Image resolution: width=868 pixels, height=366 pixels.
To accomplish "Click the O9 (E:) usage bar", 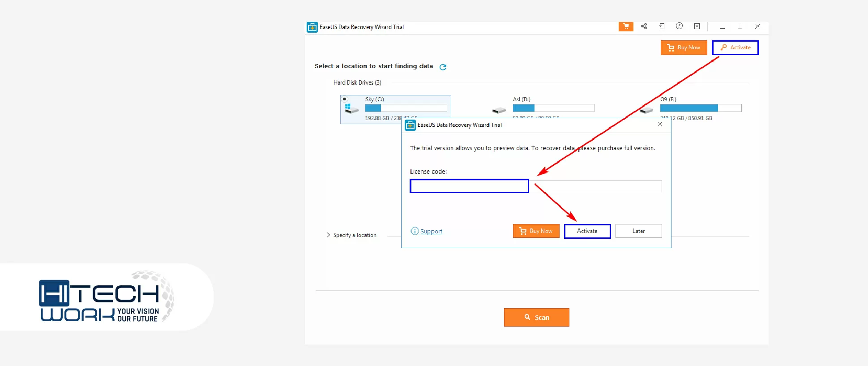I will [701, 108].
